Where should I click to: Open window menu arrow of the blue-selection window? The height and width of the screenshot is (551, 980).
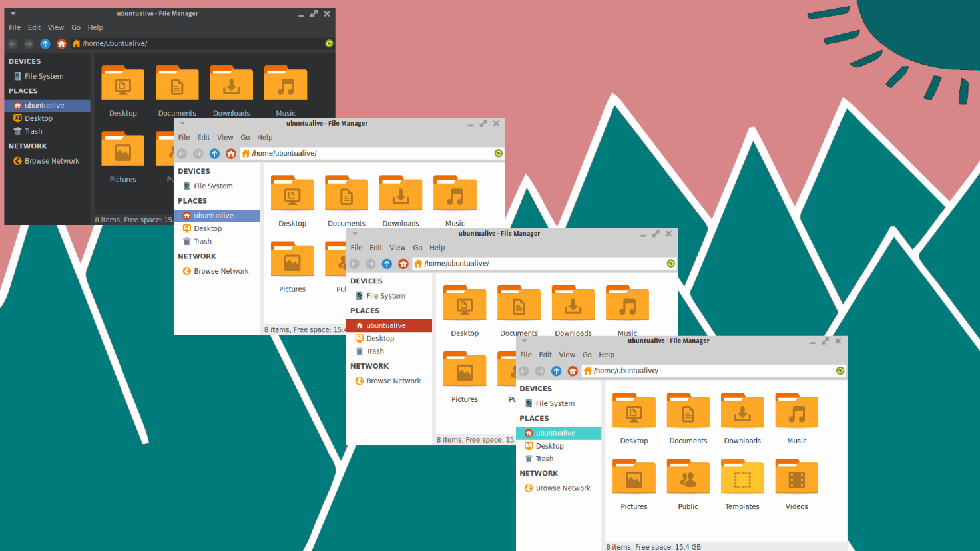click(182, 124)
